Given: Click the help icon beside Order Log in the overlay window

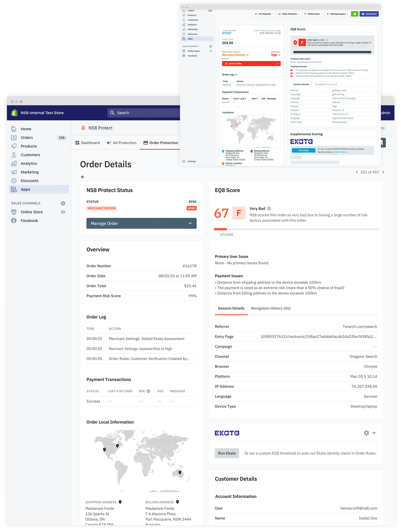Looking at the screenshot, I should pos(236,75).
